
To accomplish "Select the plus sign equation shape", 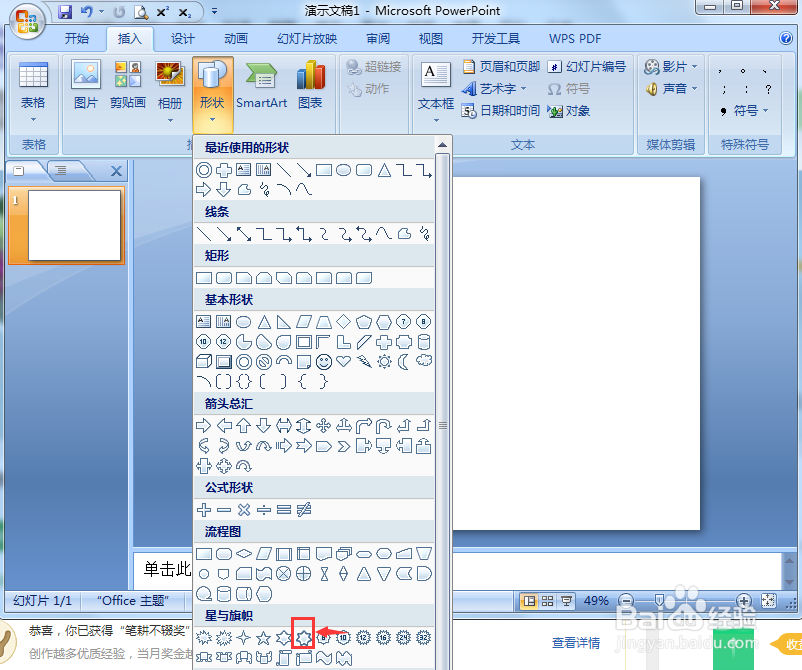I will pyautogui.click(x=204, y=509).
